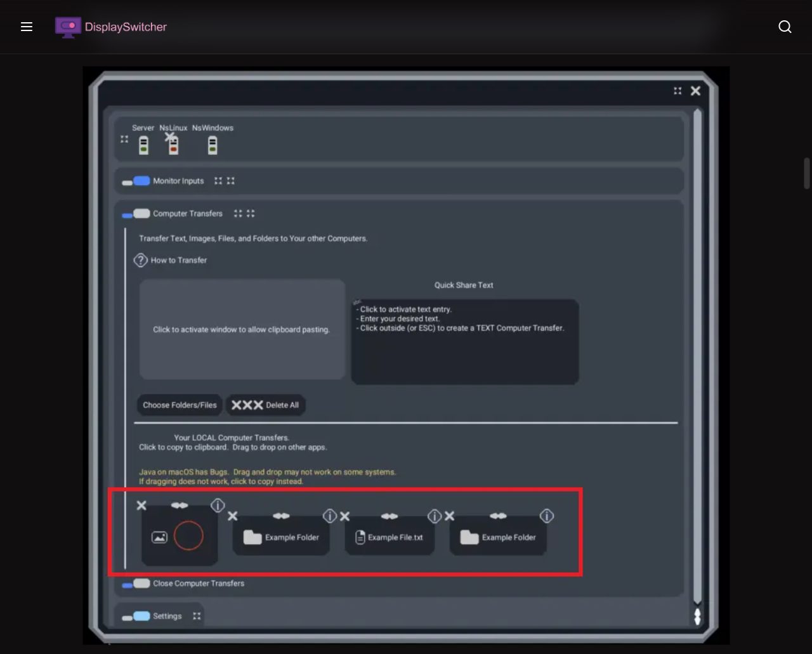The width and height of the screenshot is (812, 654).
Task: Remove the image transfer with its X icon
Action: [x=141, y=506]
